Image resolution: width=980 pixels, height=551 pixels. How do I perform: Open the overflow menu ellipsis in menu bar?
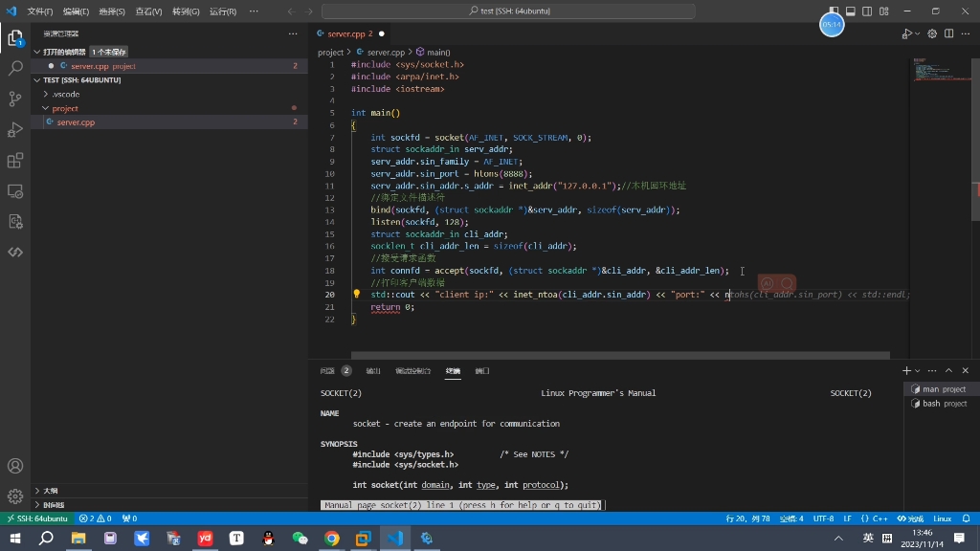coord(254,11)
